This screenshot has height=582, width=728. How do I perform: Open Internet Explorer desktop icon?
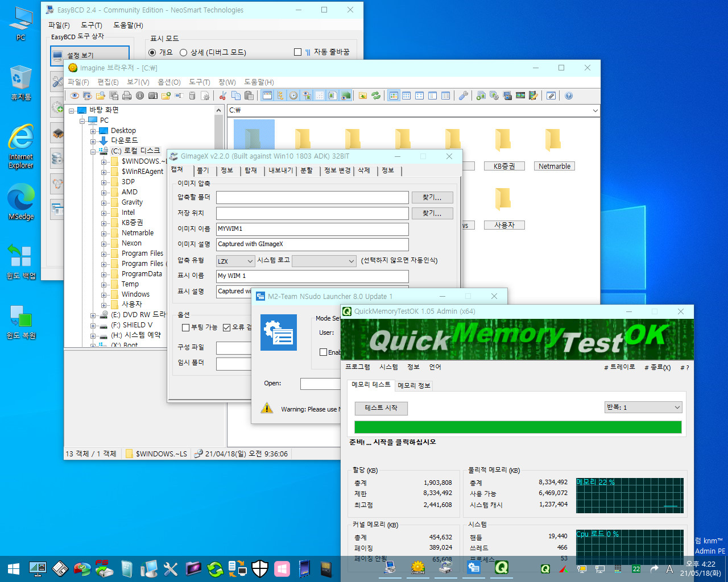click(x=20, y=146)
